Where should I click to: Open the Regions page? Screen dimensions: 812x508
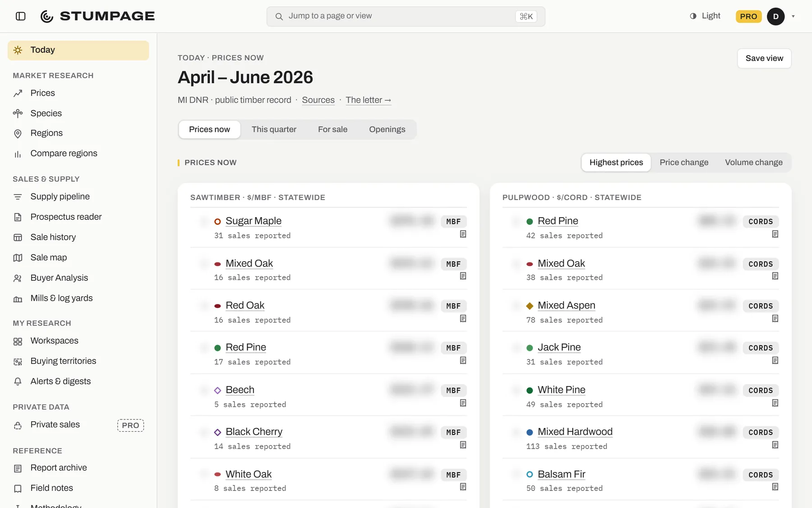[x=78, y=133]
